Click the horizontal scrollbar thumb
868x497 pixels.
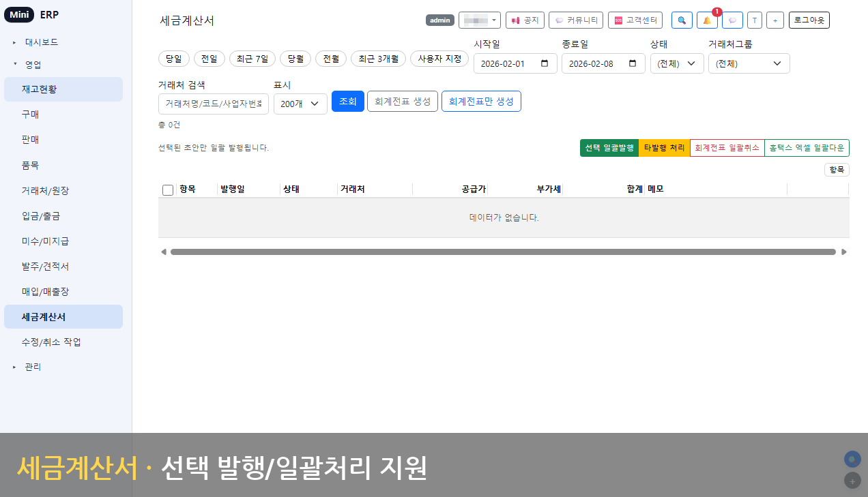pyautogui.click(x=503, y=252)
